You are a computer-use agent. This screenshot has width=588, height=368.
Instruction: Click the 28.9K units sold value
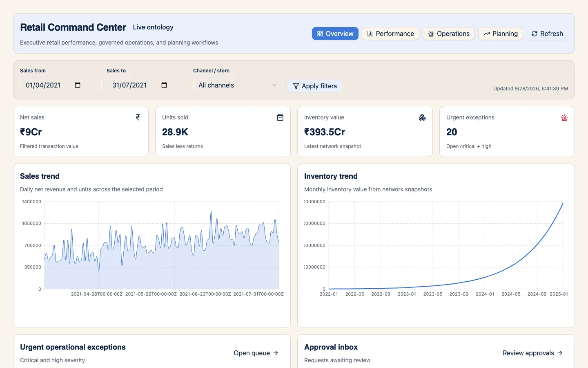[175, 132]
